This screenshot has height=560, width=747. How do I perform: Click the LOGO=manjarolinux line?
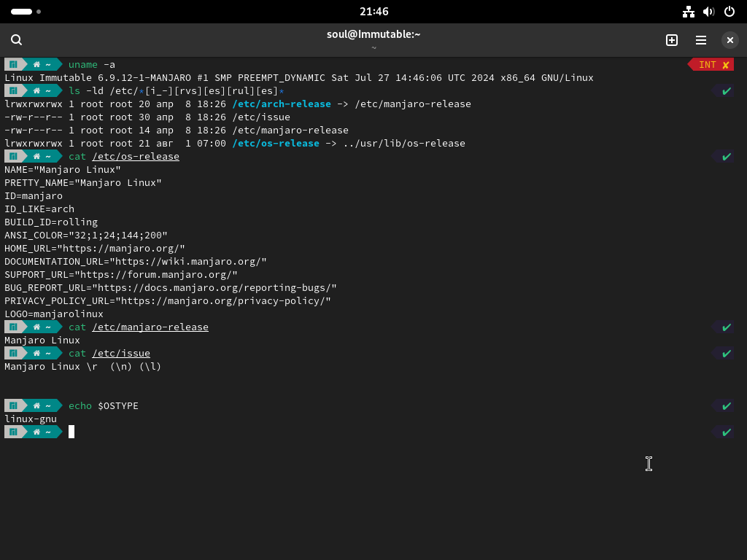[54, 314]
